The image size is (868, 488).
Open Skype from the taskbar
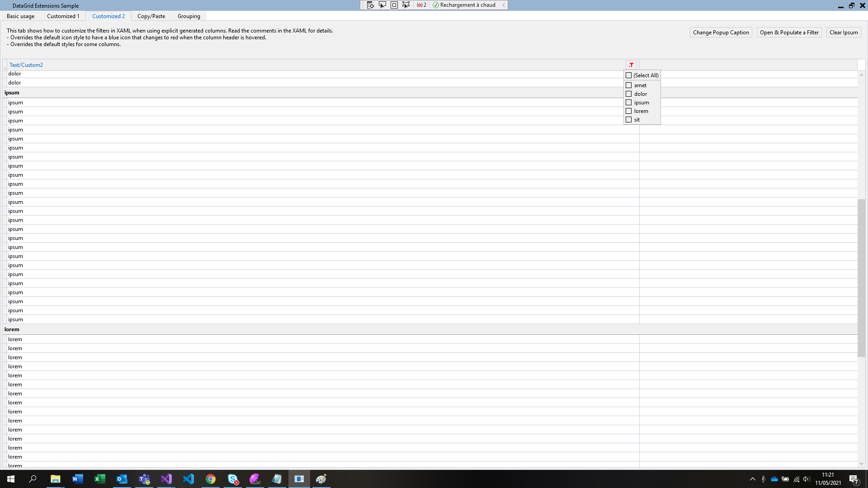pos(233,479)
